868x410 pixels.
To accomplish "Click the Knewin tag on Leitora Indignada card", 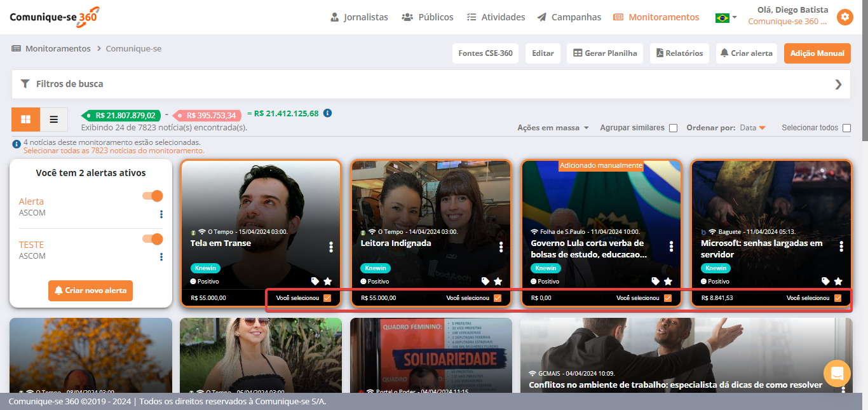I will 376,268.
